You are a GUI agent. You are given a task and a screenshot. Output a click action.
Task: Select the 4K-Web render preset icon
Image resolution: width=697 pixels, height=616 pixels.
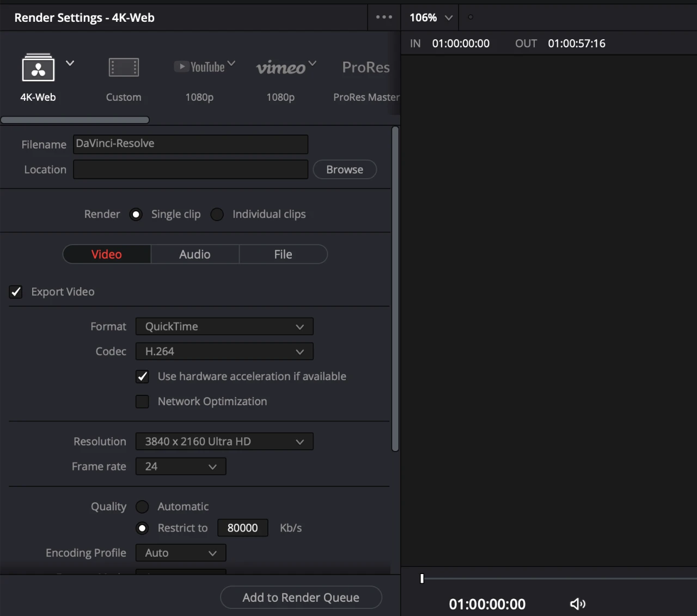point(38,68)
